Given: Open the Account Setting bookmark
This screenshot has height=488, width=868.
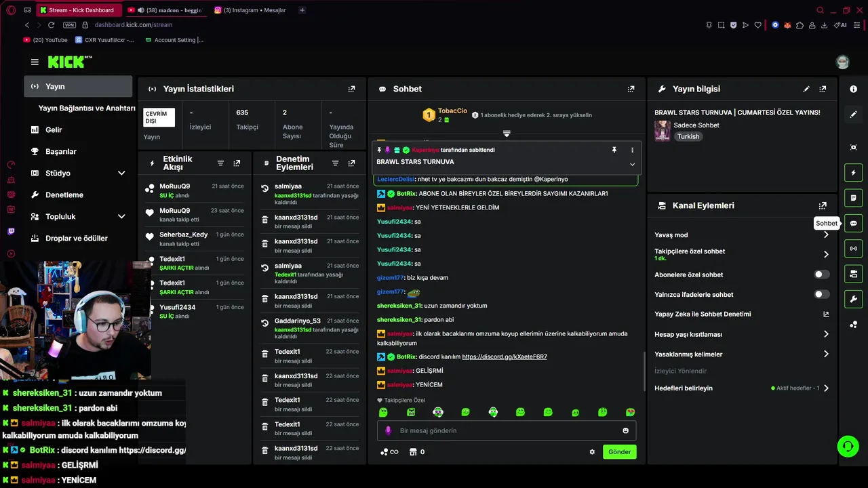Looking at the screenshot, I should (x=174, y=40).
